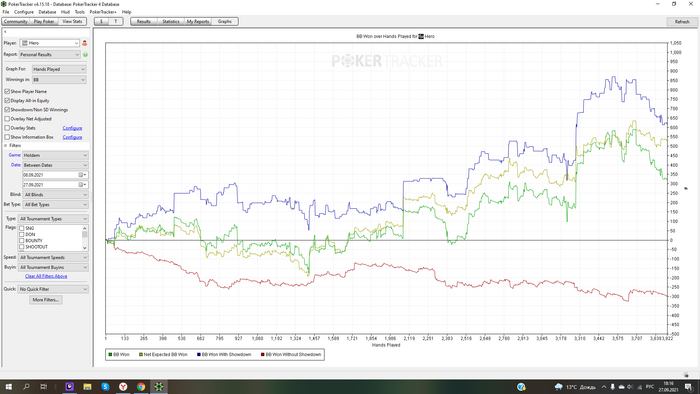Open the weather widget showing 13°C
The height and width of the screenshot is (394, 700).
[575, 387]
